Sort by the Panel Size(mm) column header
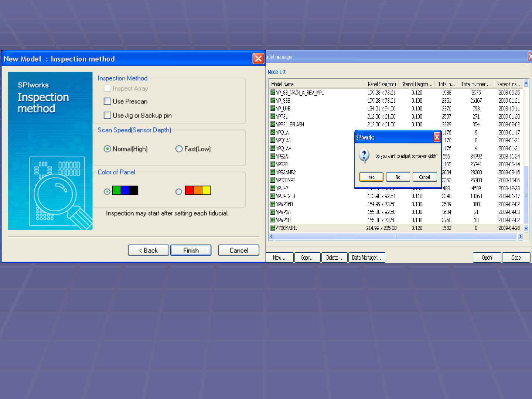532x399 pixels. click(x=381, y=84)
